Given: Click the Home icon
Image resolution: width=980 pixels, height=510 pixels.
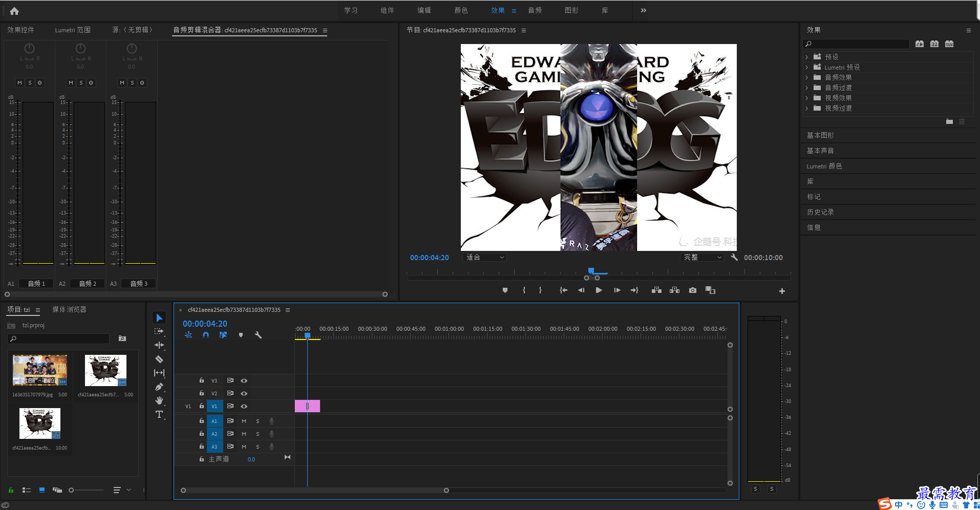Looking at the screenshot, I should pos(14,11).
